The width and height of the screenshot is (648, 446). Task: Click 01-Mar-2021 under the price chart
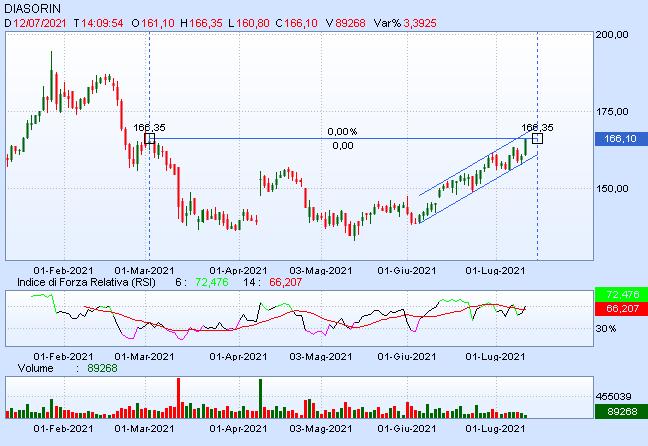coord(144,271)
